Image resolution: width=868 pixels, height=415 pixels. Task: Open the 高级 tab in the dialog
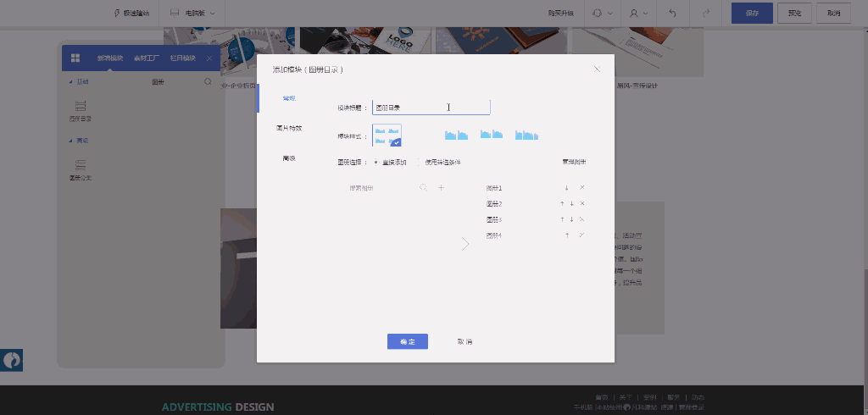pos(289,158)
